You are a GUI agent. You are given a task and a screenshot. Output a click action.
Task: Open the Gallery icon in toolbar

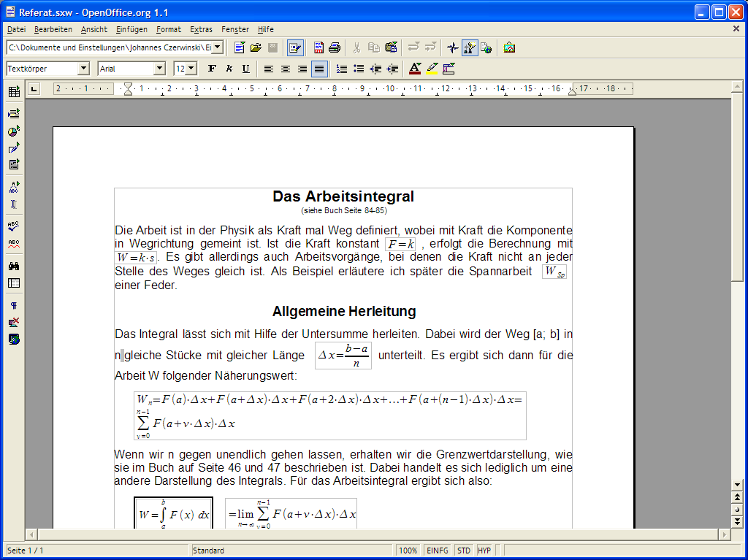509,47
